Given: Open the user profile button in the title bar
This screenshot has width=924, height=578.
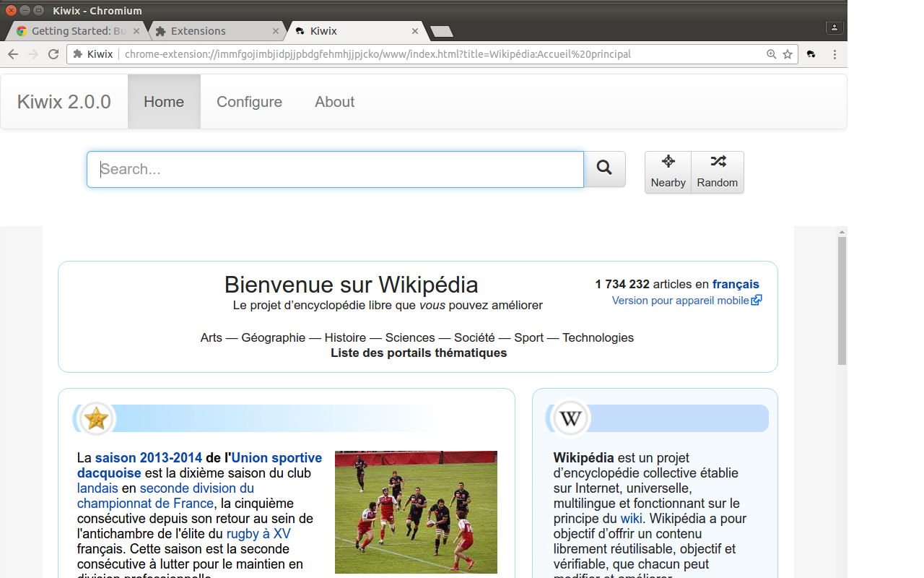Looking at the screenshot, I should [x=834, y=27].
